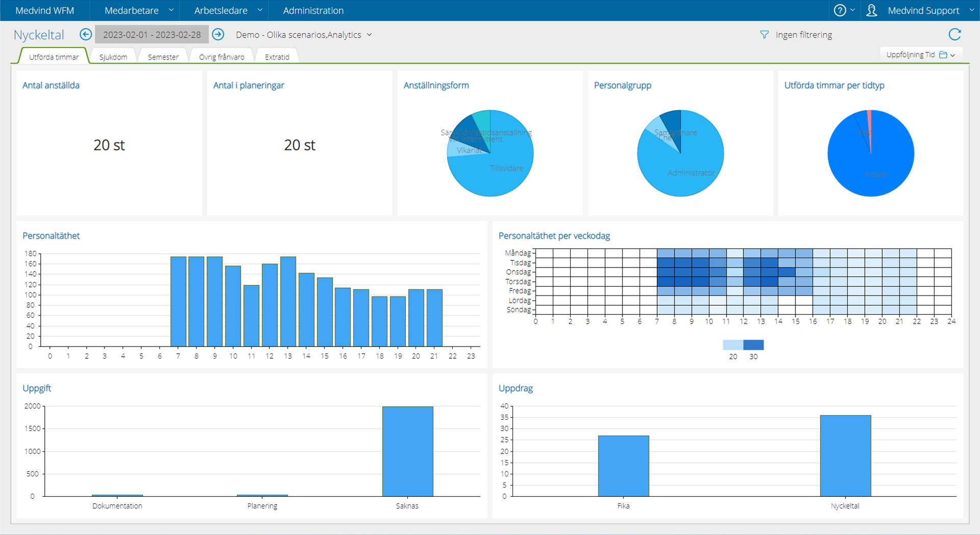Image resolution: width=980 pixels, height=535 pixels.
Task: Click the user profile icon
Action: click(x=872, y=10)
